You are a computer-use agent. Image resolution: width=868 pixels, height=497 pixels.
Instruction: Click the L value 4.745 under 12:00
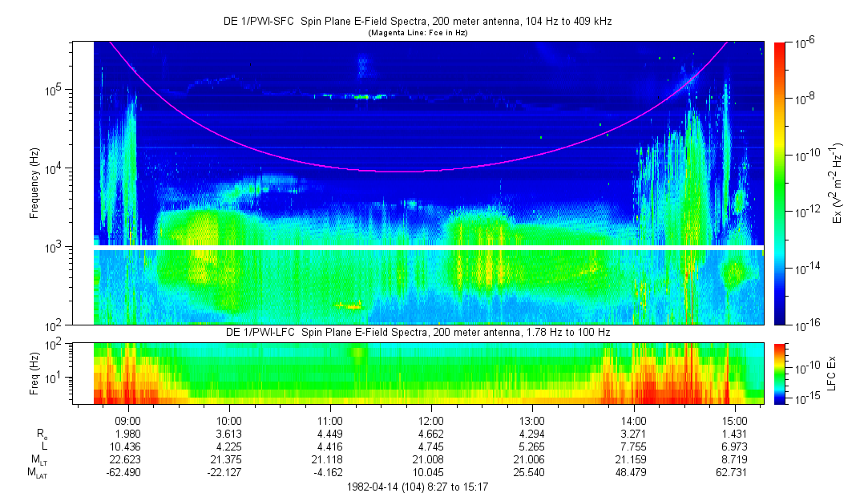431,446
